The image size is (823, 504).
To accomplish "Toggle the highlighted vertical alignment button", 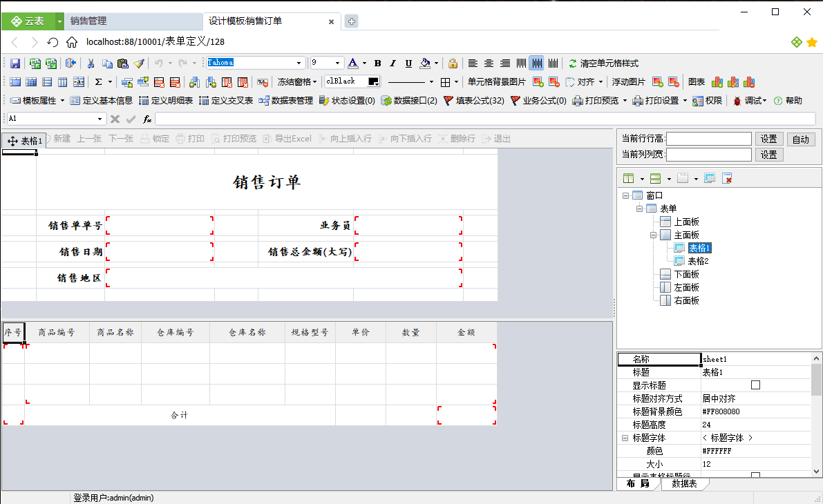I will tap(536, 64).
